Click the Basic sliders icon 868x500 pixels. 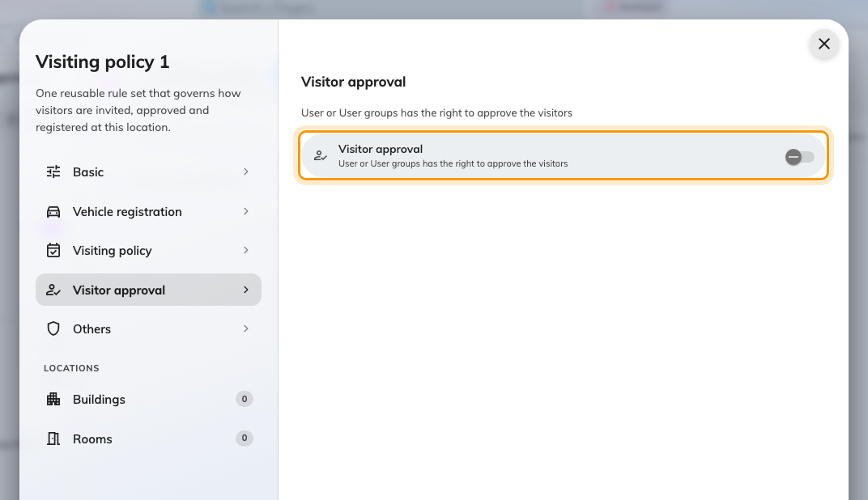[53, 172]
